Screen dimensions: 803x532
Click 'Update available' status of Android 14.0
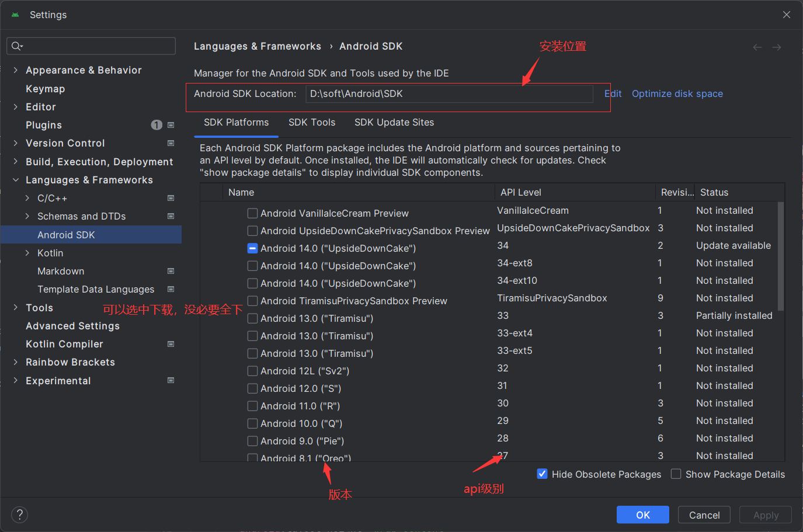tap(734, 245)
